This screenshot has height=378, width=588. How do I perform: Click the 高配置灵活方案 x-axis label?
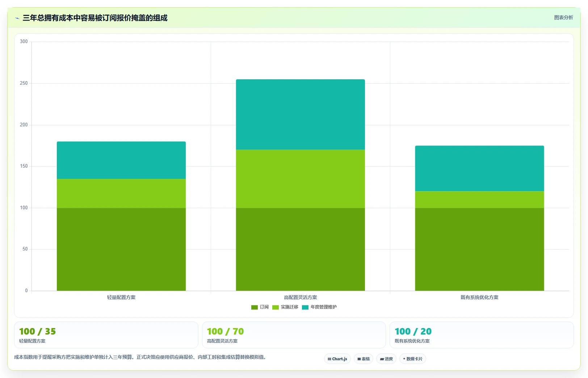click(x=301, y=297)
